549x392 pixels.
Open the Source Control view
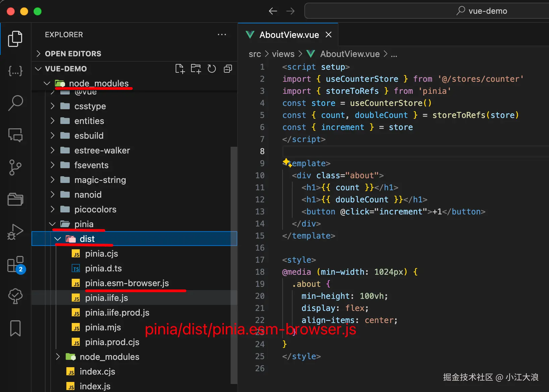(15, 167)
